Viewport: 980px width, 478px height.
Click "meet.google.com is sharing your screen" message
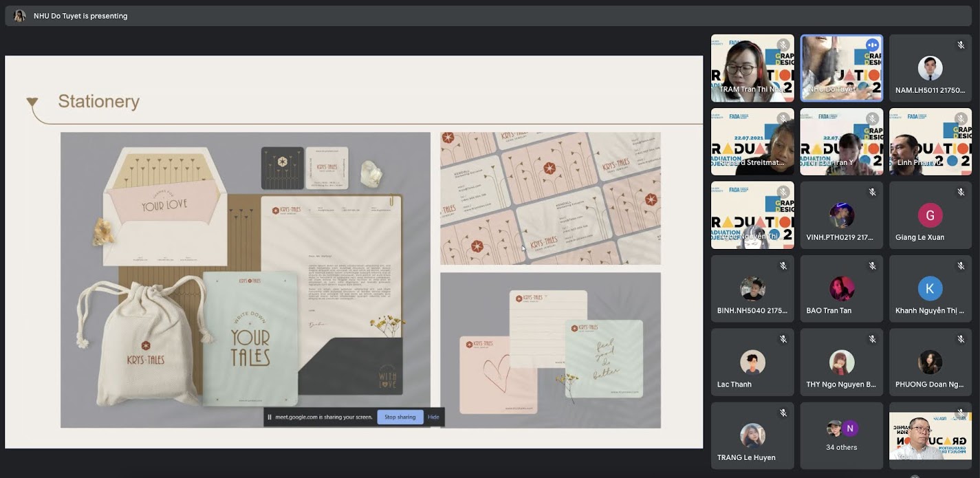click(x=324, y=417)
